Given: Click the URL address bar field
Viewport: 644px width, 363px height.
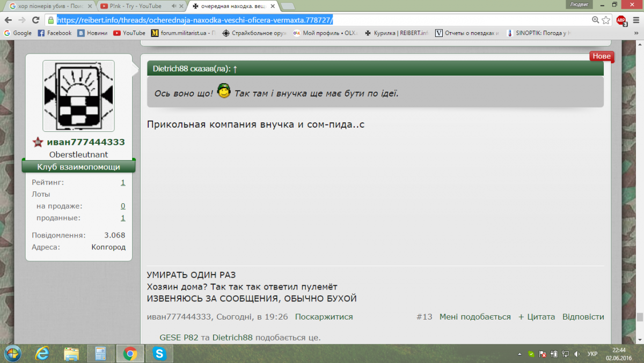Looking at the screenshot, I should pos(322,20).
